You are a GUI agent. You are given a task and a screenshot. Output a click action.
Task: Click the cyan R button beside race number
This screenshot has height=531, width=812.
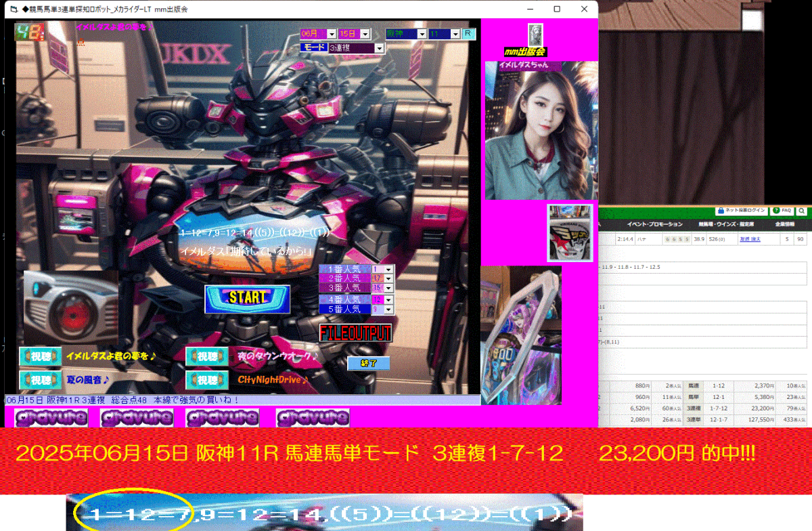[470, 33]
